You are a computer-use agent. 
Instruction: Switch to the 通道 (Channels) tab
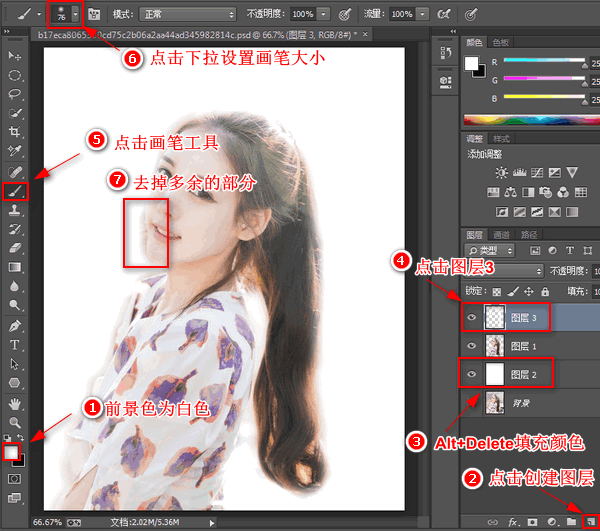[x=501, y=235]
